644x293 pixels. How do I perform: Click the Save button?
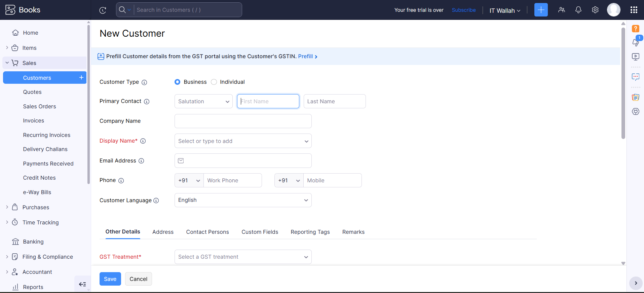pos(110,279)
